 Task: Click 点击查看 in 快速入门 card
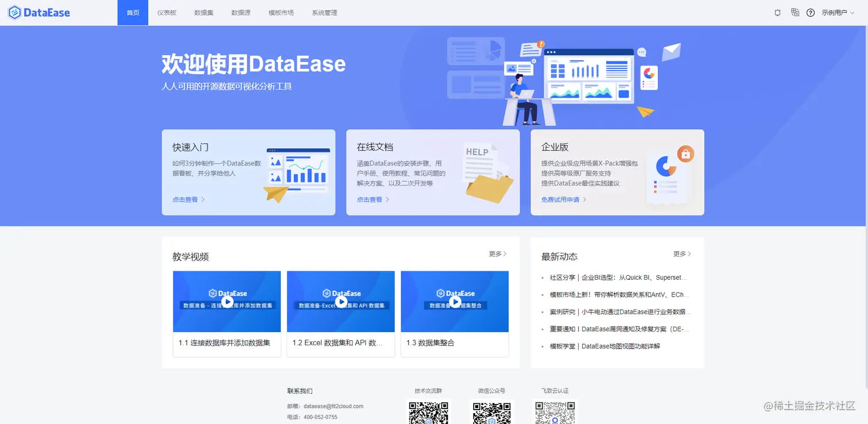[188, 199]
